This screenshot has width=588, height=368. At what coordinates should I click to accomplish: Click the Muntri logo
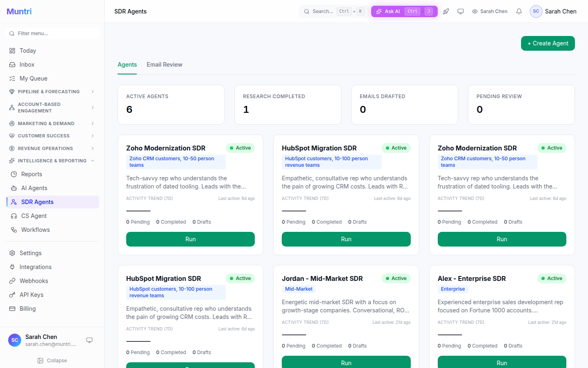coord(19,11)
